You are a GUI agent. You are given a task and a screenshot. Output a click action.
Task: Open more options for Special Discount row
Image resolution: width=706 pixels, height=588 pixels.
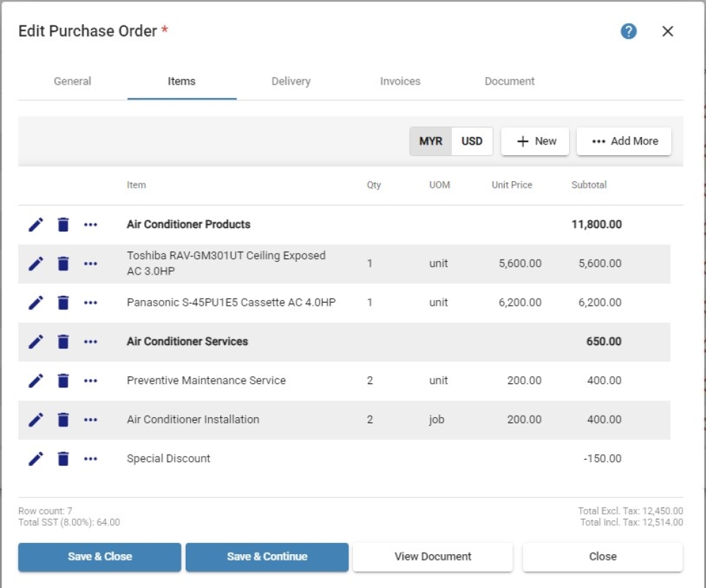click(90, 460)
